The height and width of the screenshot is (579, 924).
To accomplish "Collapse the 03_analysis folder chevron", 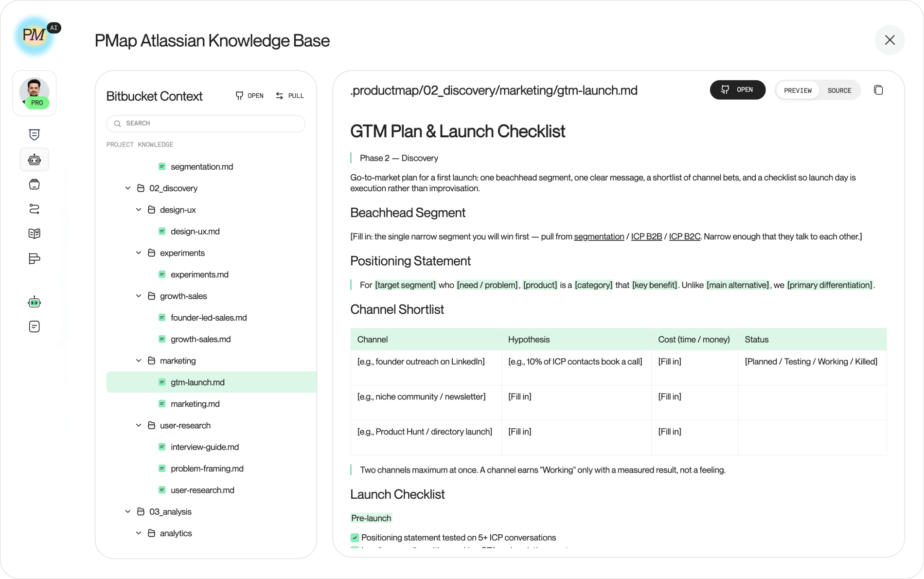I will pos(128,512).
